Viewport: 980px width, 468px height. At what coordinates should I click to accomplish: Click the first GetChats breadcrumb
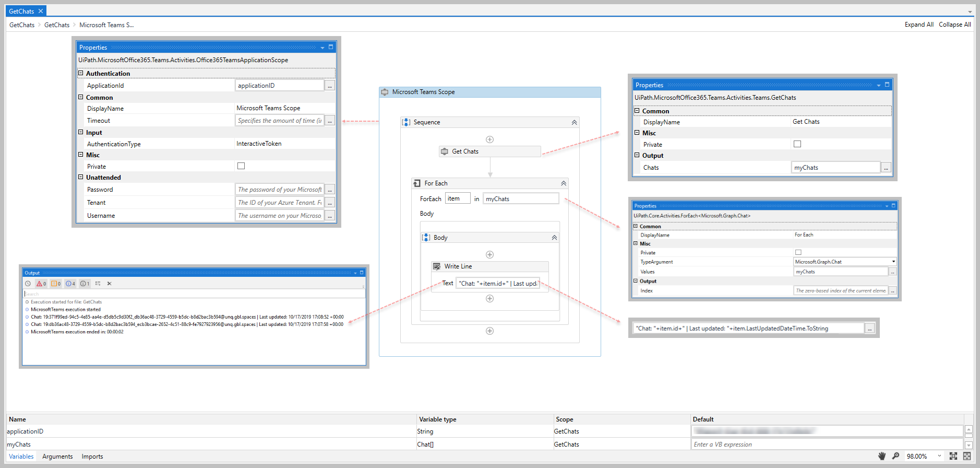tap(22, 25)
